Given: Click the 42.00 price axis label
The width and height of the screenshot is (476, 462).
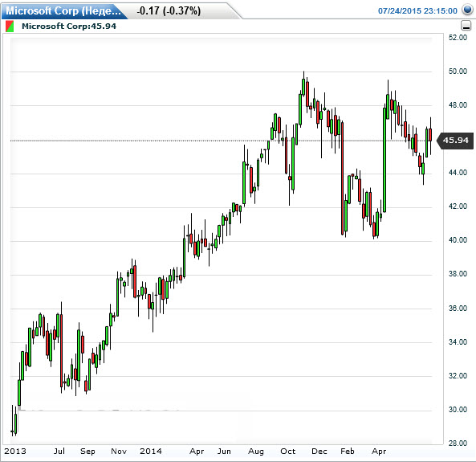Looking at the screenshot, I should click(458, 206).
